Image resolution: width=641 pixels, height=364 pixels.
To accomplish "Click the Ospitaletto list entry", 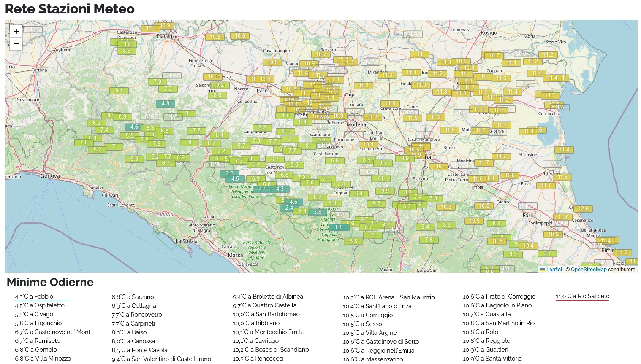I will click(40, 305).
